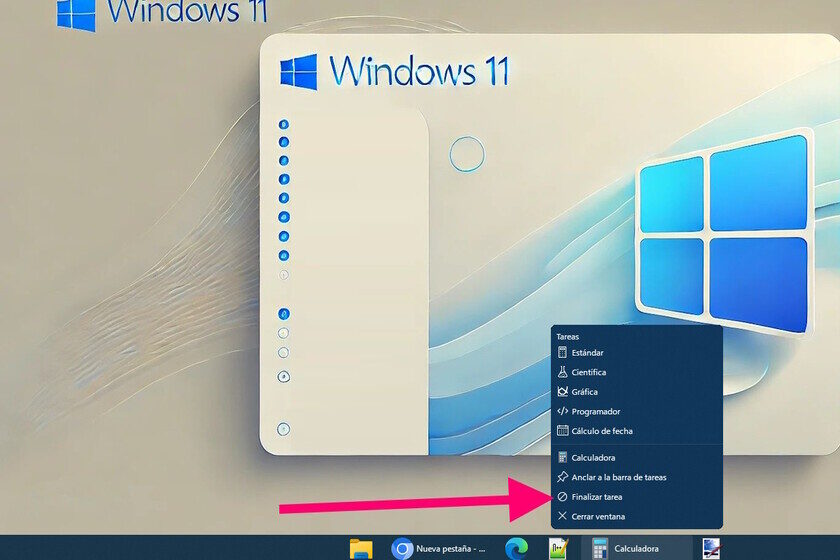Viewport: 840px width, 560px height.
Task: Select Cálculo de fecha entry
Action: [636, 431]
